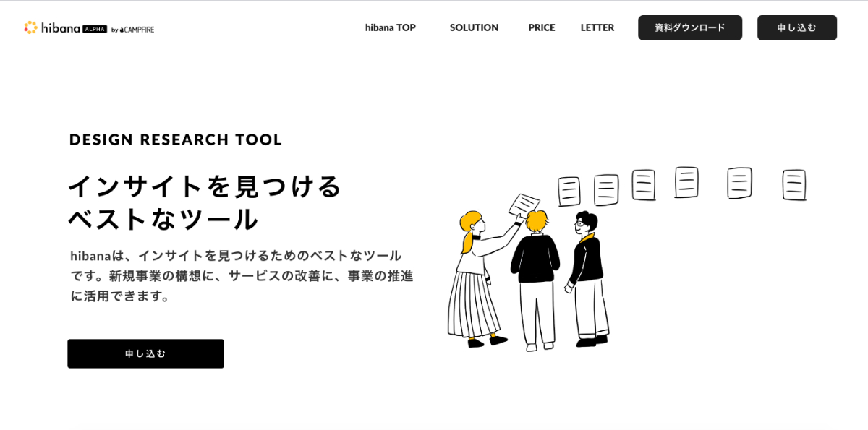Click the ponytail woman in the striped skirt
The image size is (868, 430).
pos(472,282)
